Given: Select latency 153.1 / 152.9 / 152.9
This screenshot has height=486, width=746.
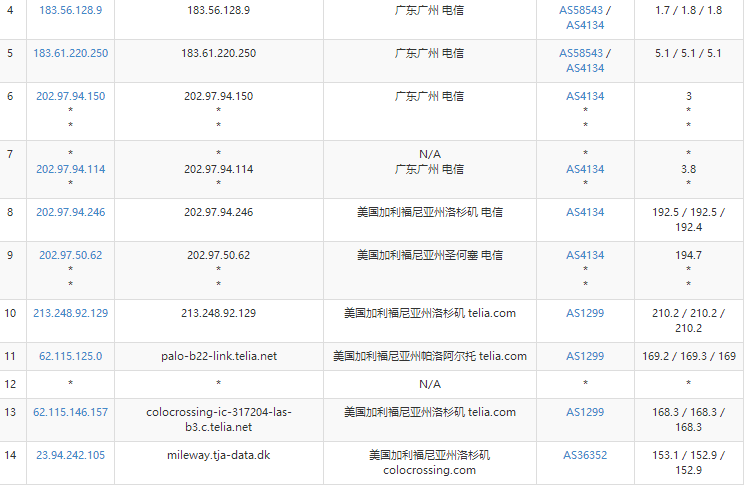Looking at the screenshot, I should click(688, 463).
